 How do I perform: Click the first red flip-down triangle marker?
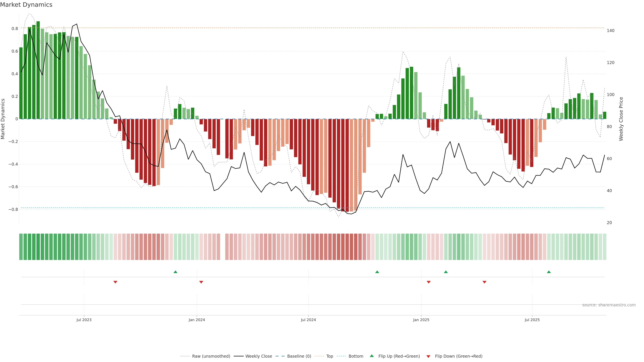pos(115,282)
